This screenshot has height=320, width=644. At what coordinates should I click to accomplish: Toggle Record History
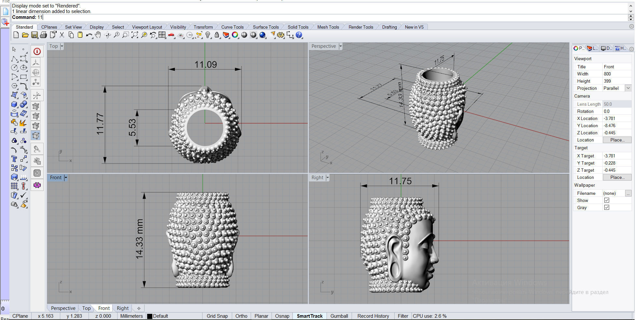(373, 316)
